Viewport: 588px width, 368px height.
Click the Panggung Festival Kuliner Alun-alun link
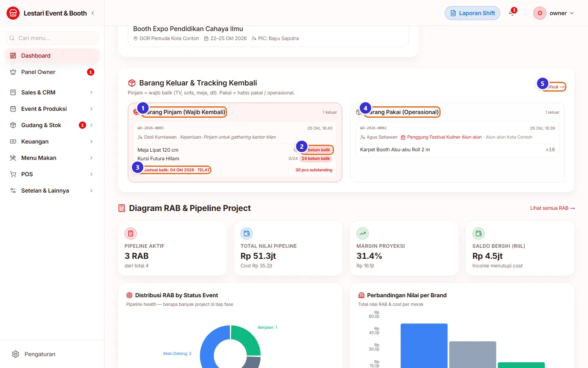[x=444, y=137]
